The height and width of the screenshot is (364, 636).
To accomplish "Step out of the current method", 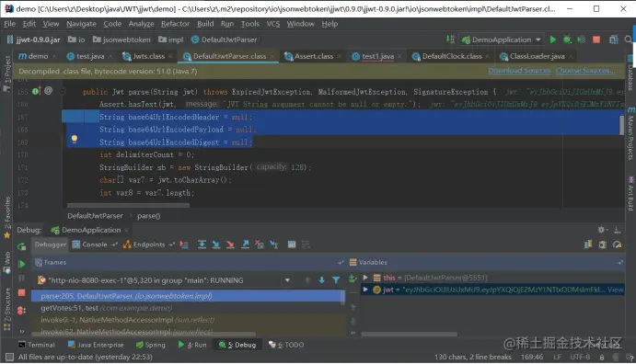I will pos(245,245).
